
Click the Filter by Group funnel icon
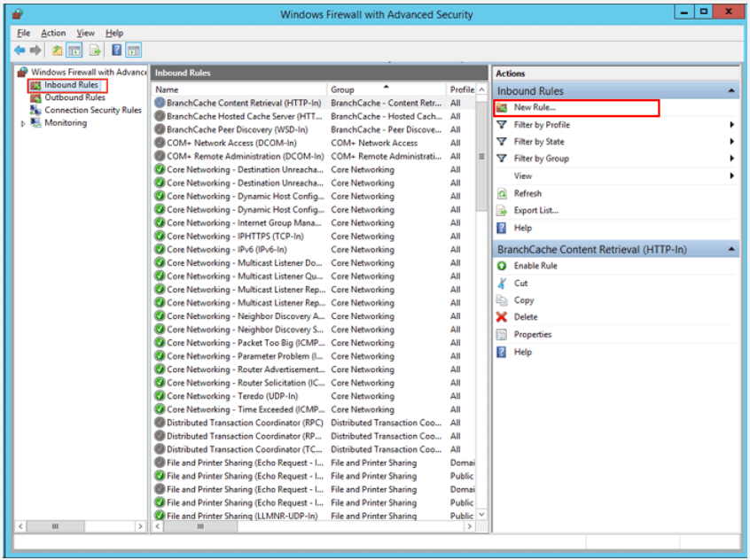[501, 159]
